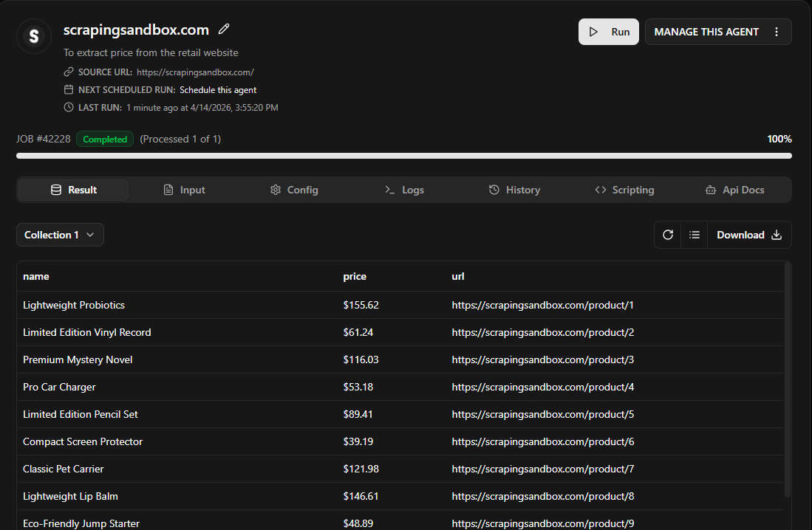
Task: Click the play icon inside the Run button
Action: coord(594,31)
